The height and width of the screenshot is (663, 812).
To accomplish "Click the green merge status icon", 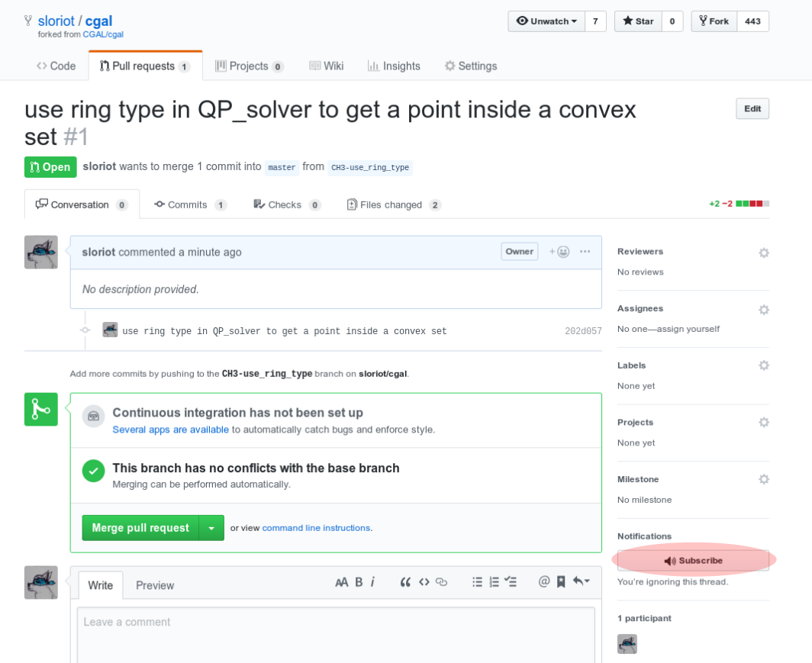I will tap(41, 410).
